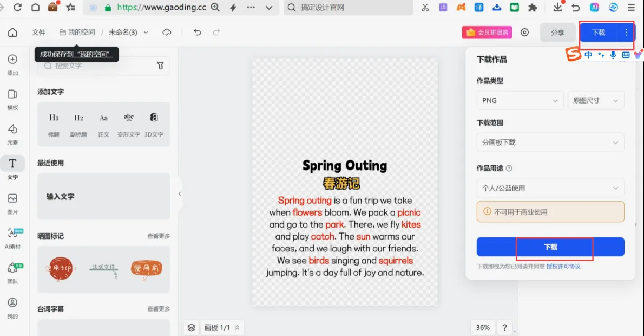Open the browser downloads arrow icon

coord(557,8)
